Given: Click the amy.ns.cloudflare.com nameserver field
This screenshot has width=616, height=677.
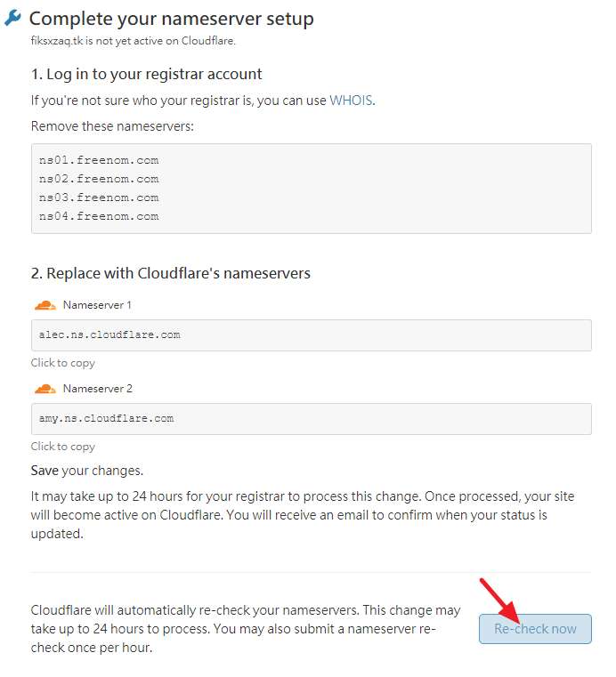Looking at the screenshot, I should point(311,418).
